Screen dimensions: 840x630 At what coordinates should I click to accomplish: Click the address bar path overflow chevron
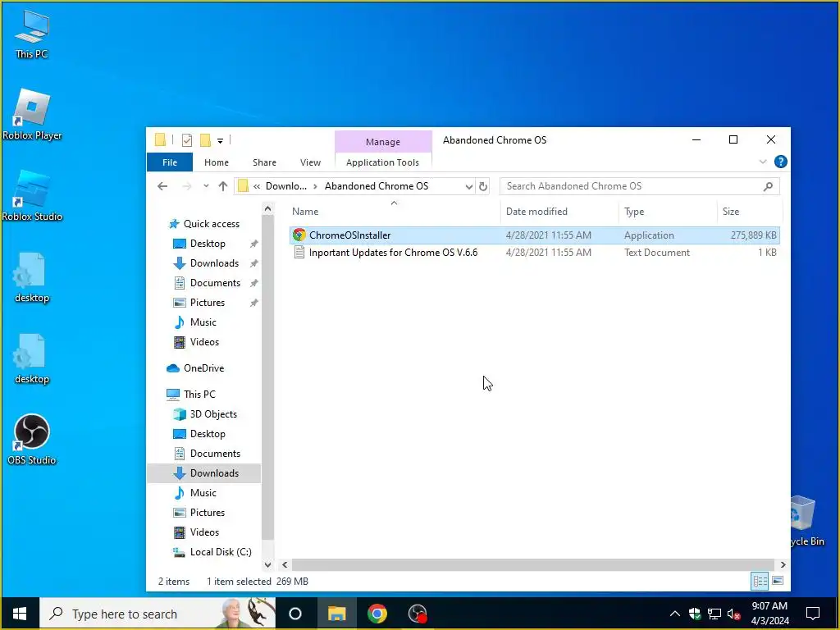click(x=257, y=186)
